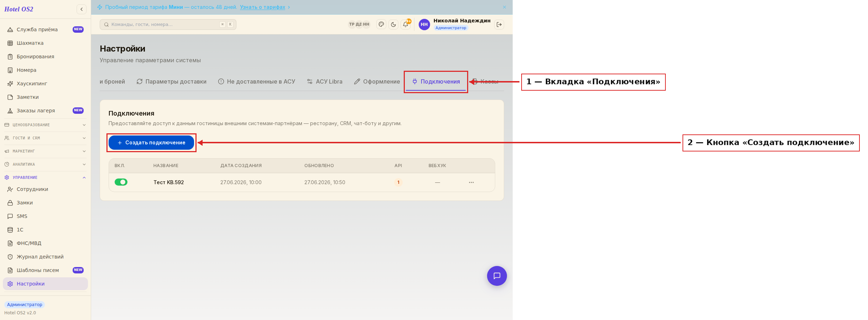This screenshot has height=320, width=868.
Task: Disable the Тест КВ.592 connection toggle
Action: pos(121,182)
